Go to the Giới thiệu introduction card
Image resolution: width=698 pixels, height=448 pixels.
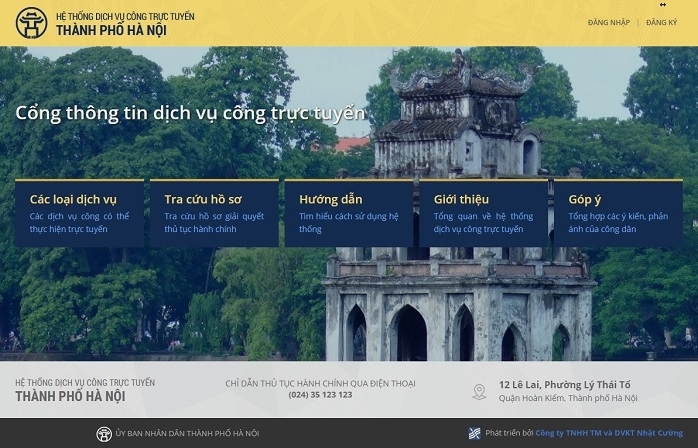[x=484, y=213]
